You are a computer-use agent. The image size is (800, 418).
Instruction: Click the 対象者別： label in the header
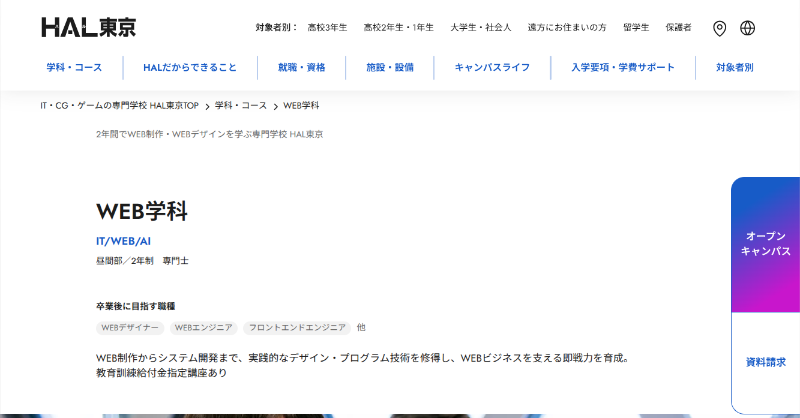(276, 28)
